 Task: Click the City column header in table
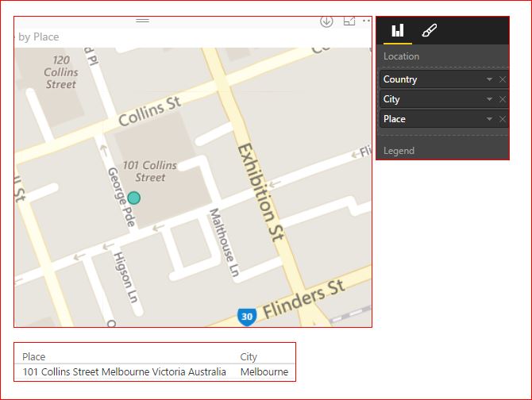(x=249, y=356)
